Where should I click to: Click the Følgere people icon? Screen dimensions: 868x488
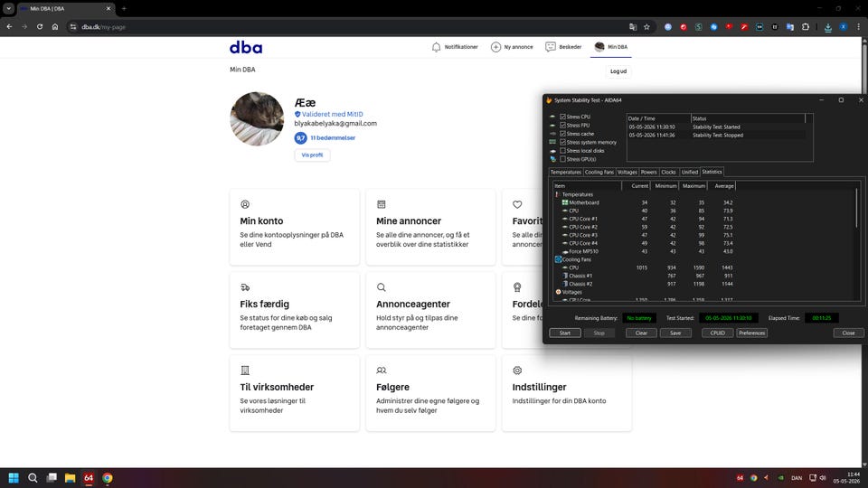coord(381,371)
